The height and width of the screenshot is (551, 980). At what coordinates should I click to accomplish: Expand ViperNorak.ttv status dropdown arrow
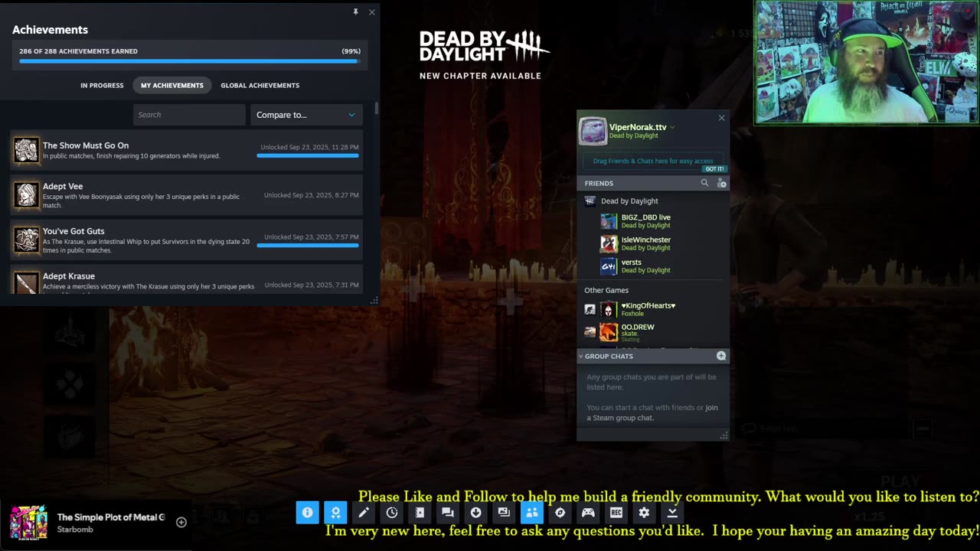[672, 128]
